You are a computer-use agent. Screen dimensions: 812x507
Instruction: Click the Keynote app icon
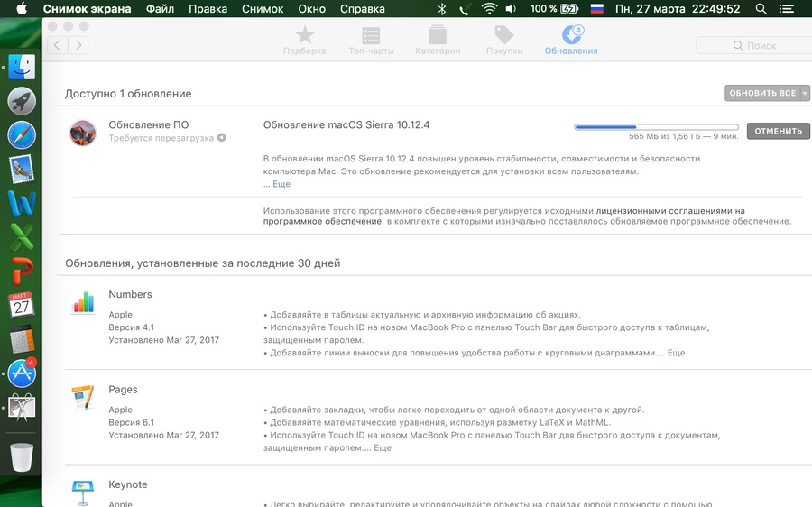pos(83,493)
